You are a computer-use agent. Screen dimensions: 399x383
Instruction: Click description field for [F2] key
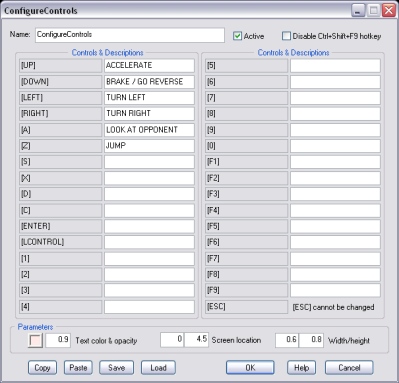coord(335,178)
